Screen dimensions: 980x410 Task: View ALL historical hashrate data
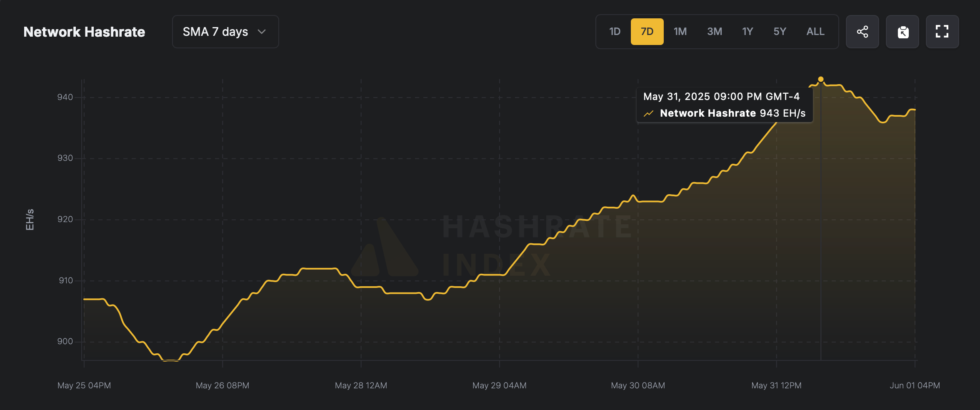pyautogui.click(x=815, y=32)
